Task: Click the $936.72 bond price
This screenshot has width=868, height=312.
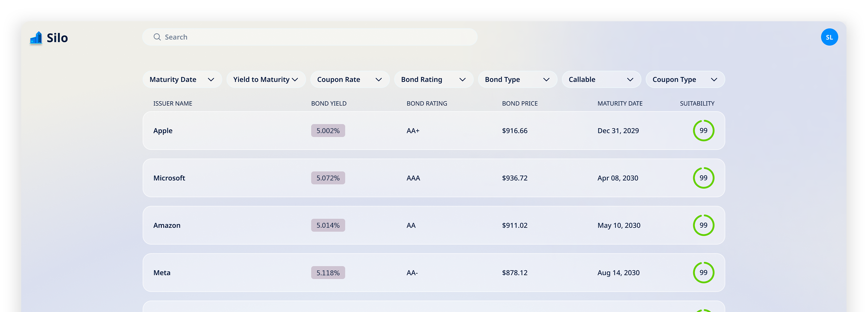Action: pyautogui.click(x=514, y=178)
